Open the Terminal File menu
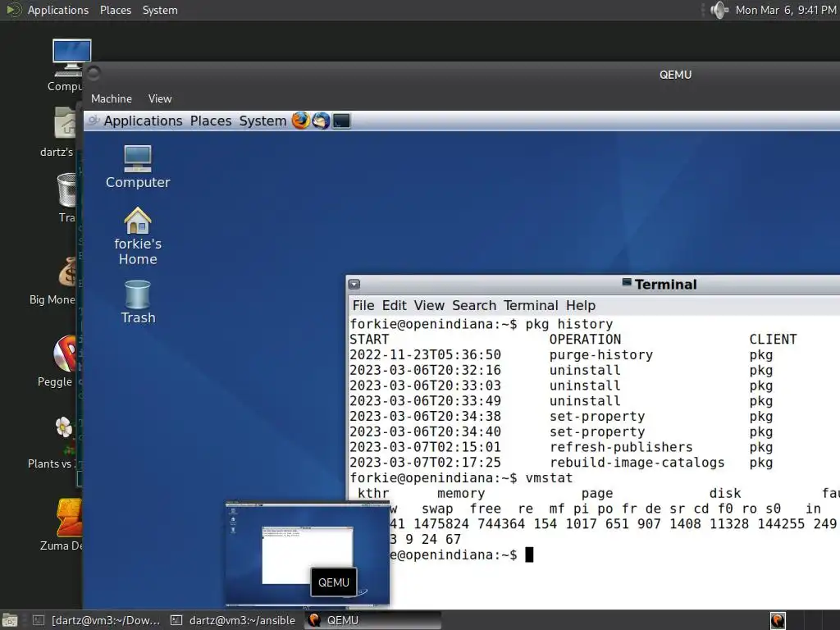The width and height of the screenshot is (840, 630). point(363,305)
